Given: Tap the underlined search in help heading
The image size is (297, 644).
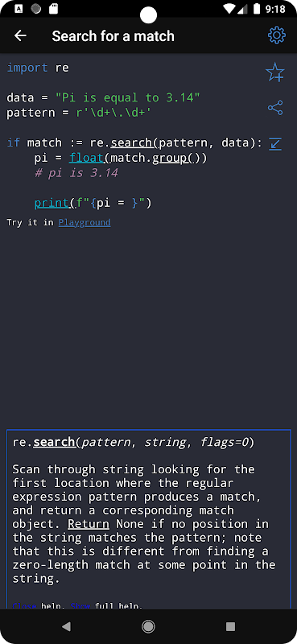Looking at the screenshot, I should coord(54,442).
